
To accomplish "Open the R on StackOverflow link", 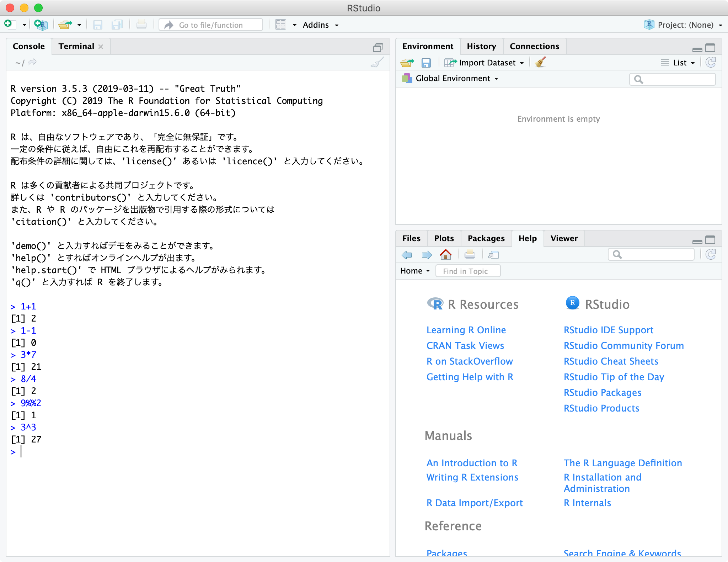I will point(470,361).
